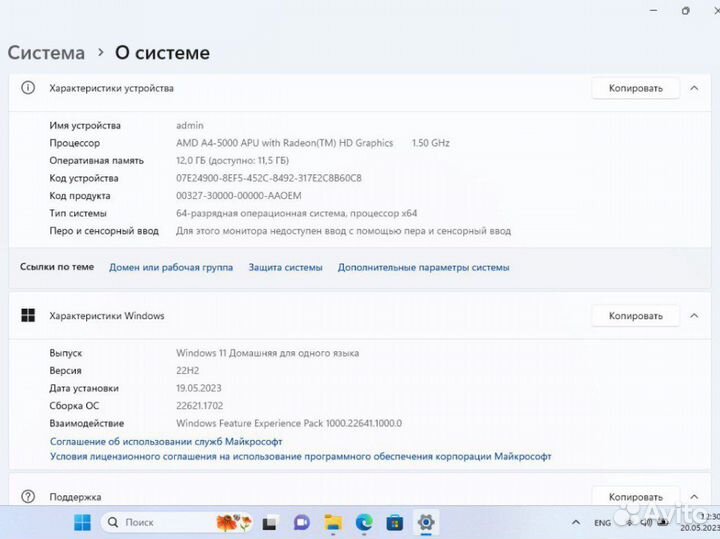This screenshot has height=539, width=720.
Task: Go back to Система breadcrumb
Action: coord(46,53)
